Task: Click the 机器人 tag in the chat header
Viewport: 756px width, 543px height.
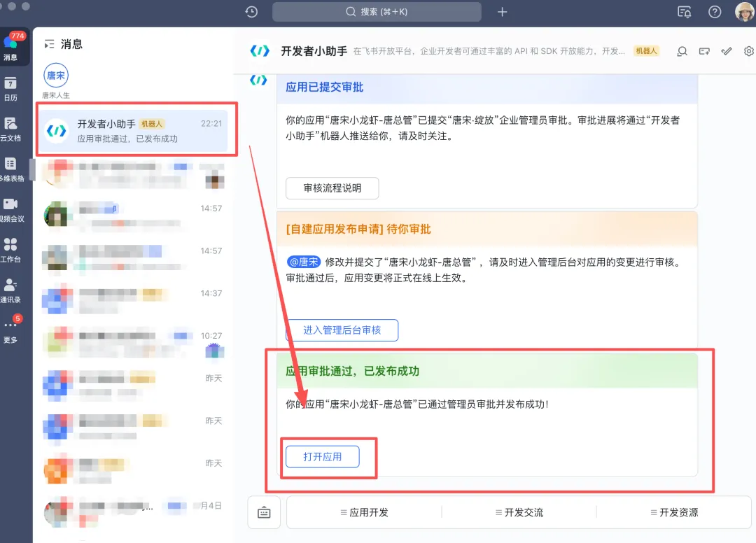Action: pos(646,51)
